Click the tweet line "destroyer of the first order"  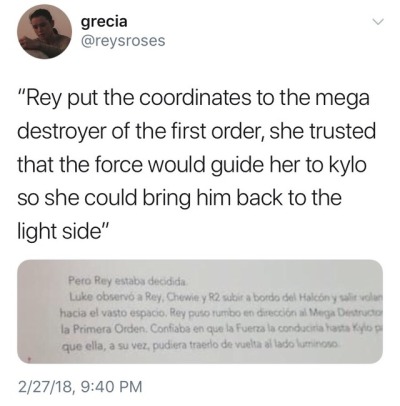(196, 131)
